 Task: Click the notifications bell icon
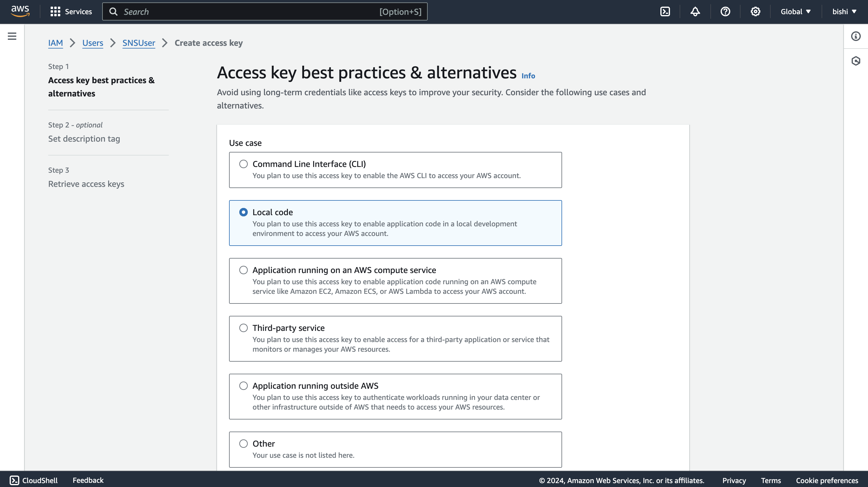pyautogui.click(x=694, y=11)
